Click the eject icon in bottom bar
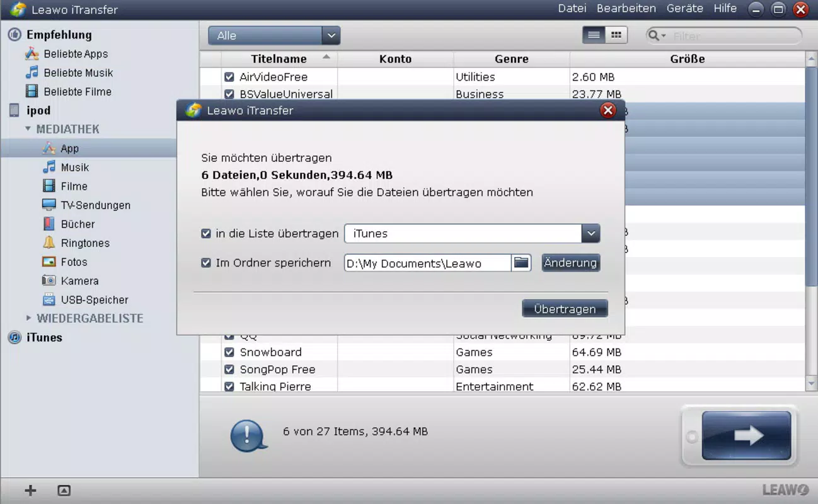 64,491
